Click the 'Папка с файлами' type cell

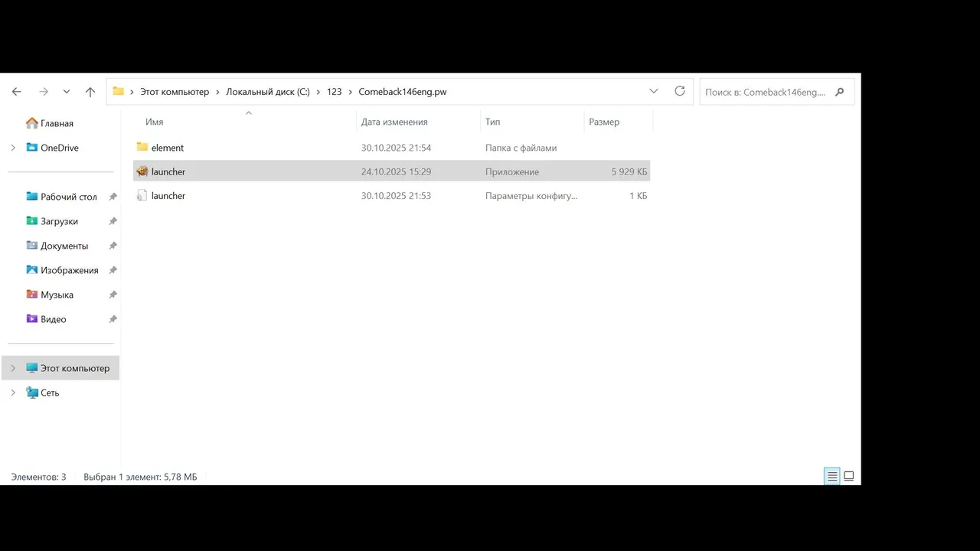point(521,148)
